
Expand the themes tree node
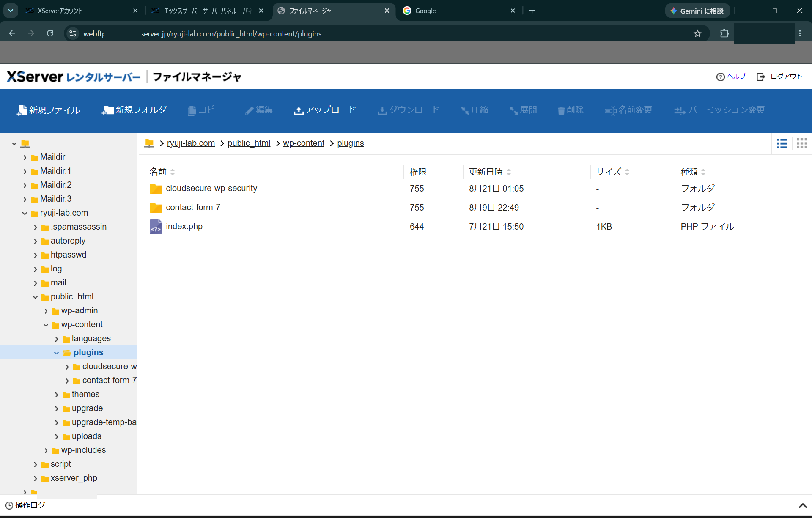click(56, 395)
